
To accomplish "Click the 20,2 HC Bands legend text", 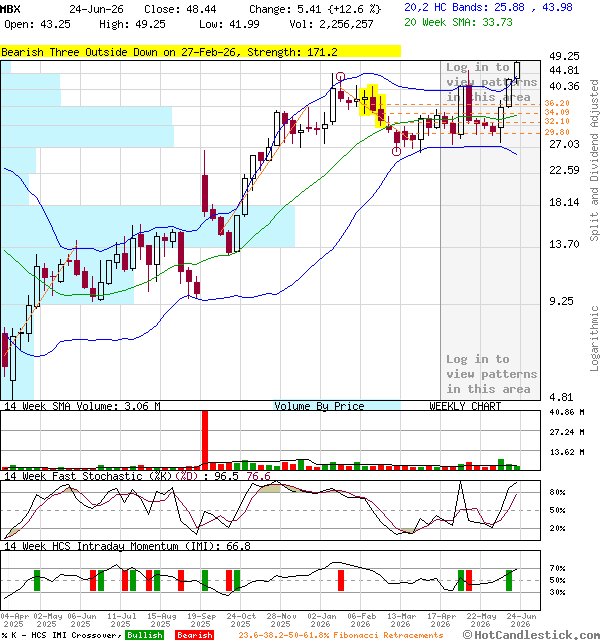I will tap(488, 7).
